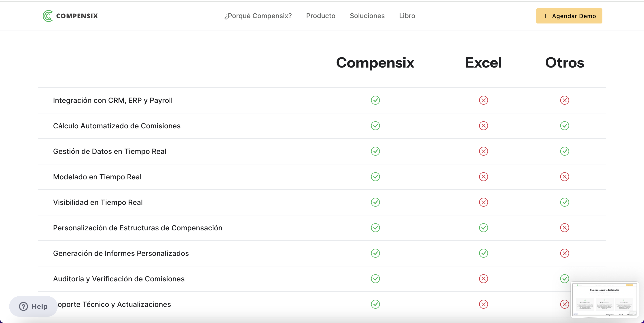This screenshot has width=644, height=323.
Task: Click Compensix check for Visibilidad en Tiempo Real
Action: [375, 202]
